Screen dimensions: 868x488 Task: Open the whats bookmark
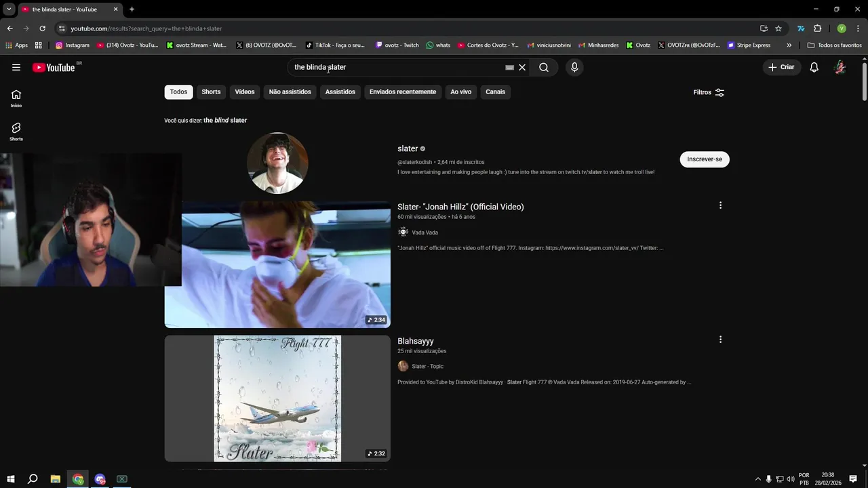coord(438,45)
